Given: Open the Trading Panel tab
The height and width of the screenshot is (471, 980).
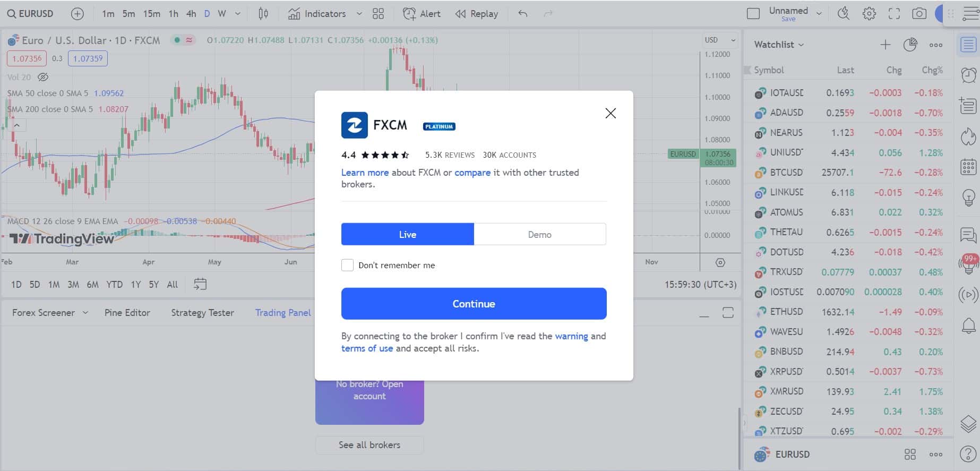Looking at the screenshot, I should click(x=283, y=313).
